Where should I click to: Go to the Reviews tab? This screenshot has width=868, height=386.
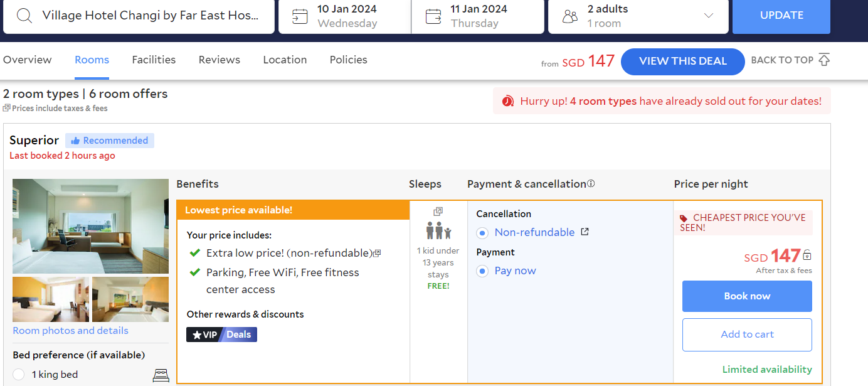[x=220, y=60]
